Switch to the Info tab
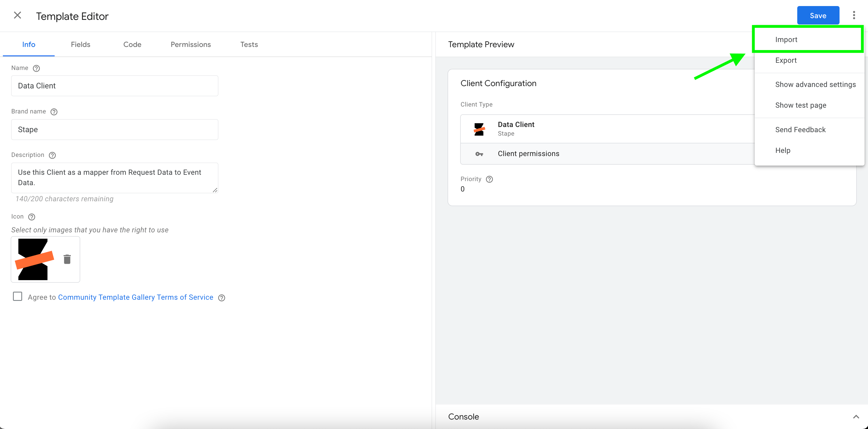 coord(29,45)
